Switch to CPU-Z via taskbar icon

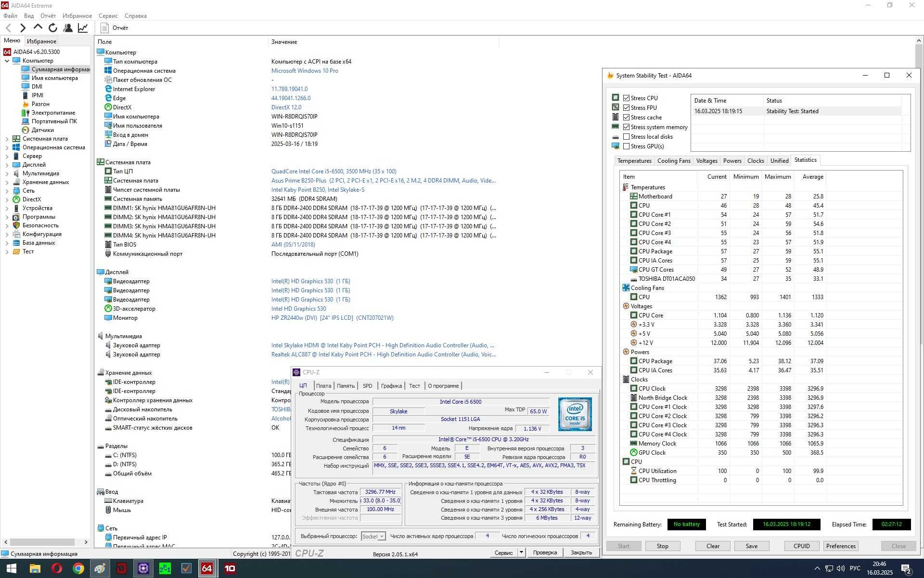pos(143,568)
